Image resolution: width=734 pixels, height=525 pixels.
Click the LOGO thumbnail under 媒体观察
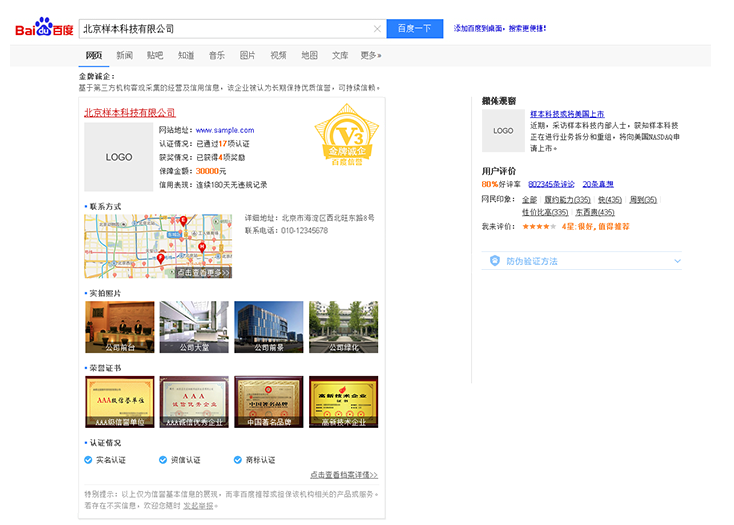503,131
